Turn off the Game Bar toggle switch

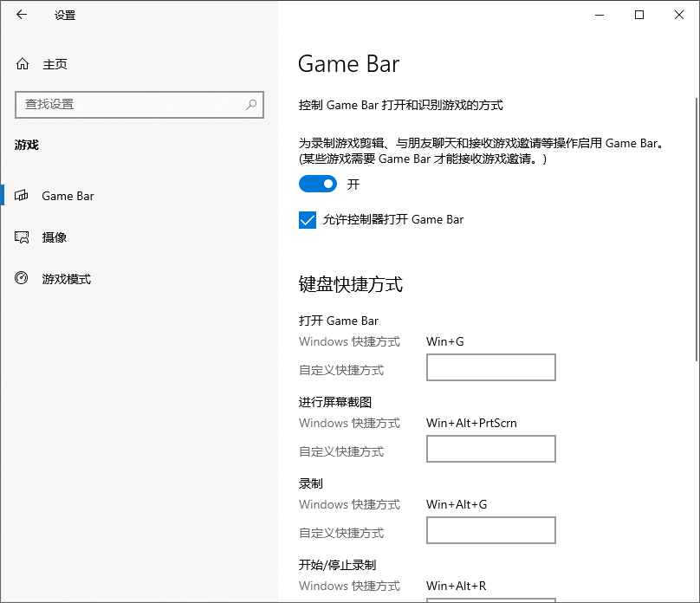click(x=317, y=184)
